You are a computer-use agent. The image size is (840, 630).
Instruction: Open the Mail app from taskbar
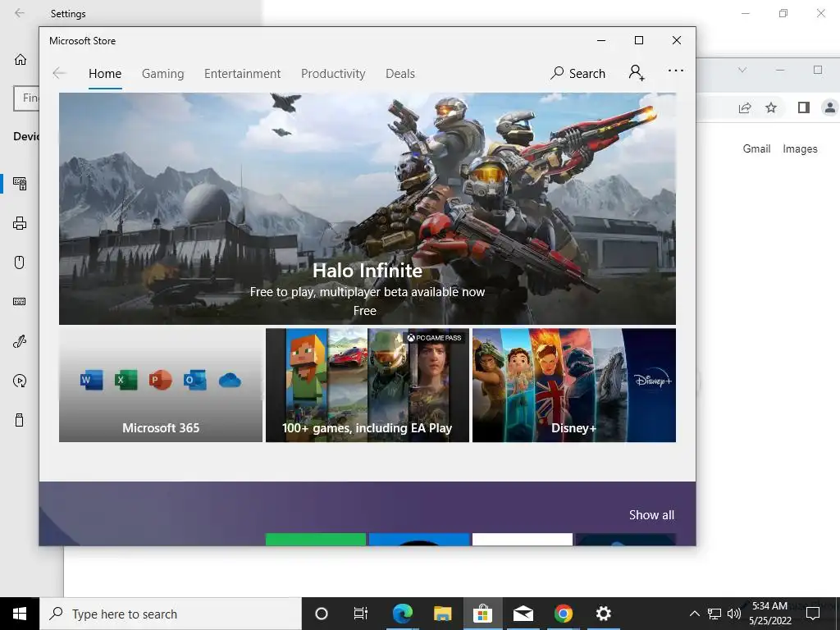[523, 614]
